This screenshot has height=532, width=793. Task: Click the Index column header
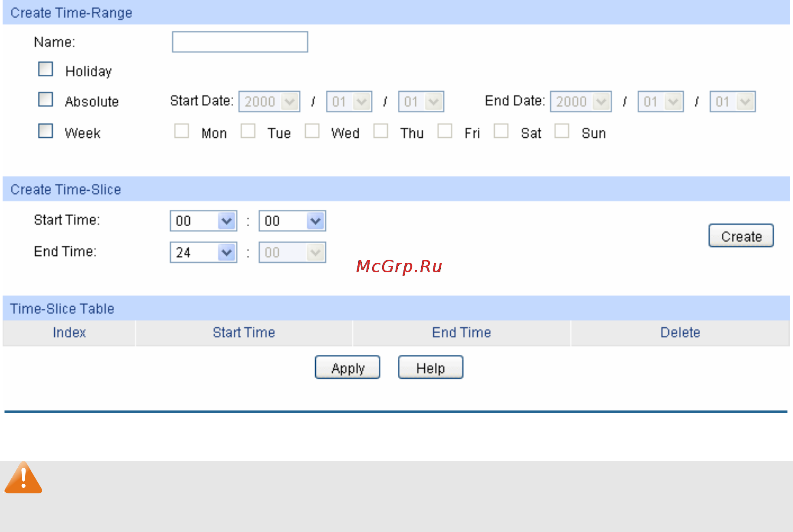(69, 333)
